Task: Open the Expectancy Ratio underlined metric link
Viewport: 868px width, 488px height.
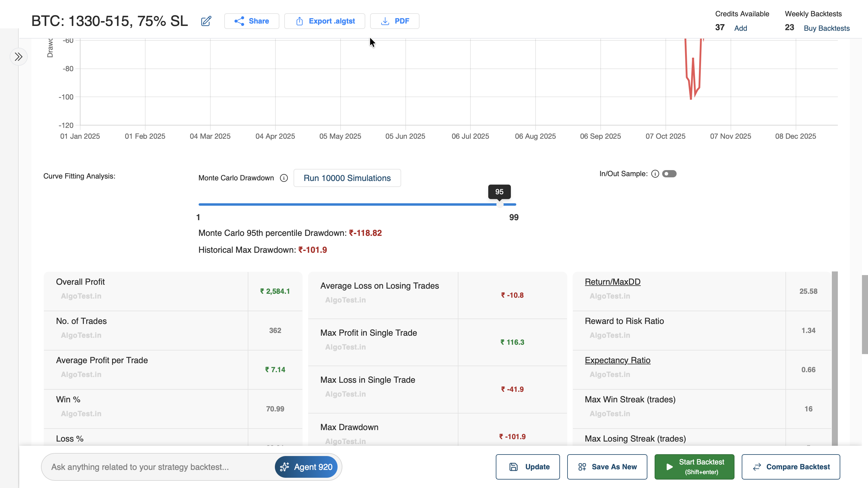Action: click(x=617, y=360)
